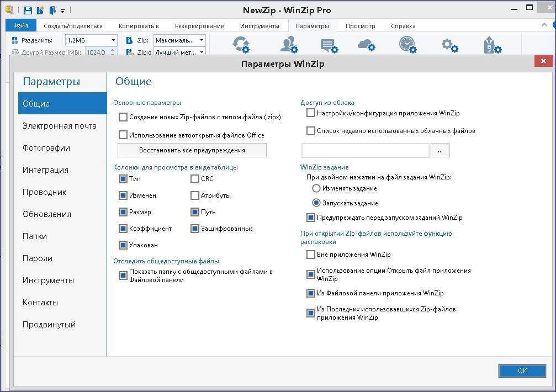Click the Другой Размер spinner arrows
The width and height of the screenshot is (556, 392).
click(113, 52)
